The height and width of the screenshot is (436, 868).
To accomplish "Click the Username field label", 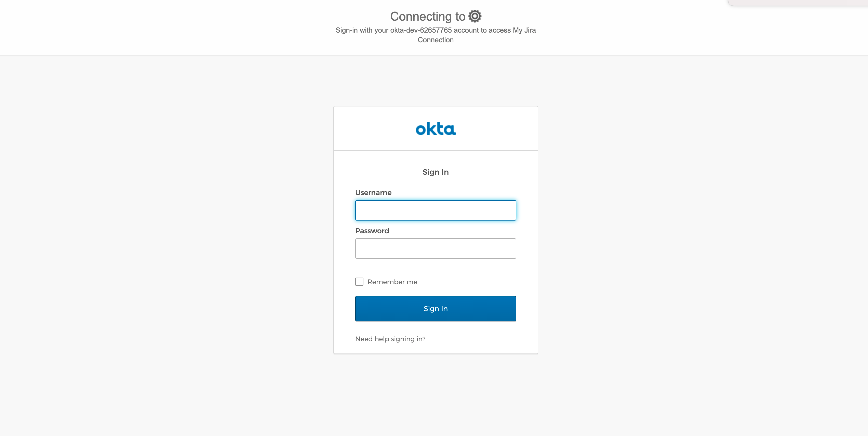I will click(373, 193).
